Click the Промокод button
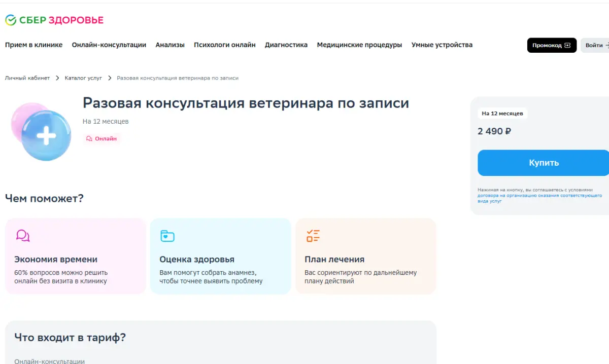This screenshot has width=609, height=364. 552,45
